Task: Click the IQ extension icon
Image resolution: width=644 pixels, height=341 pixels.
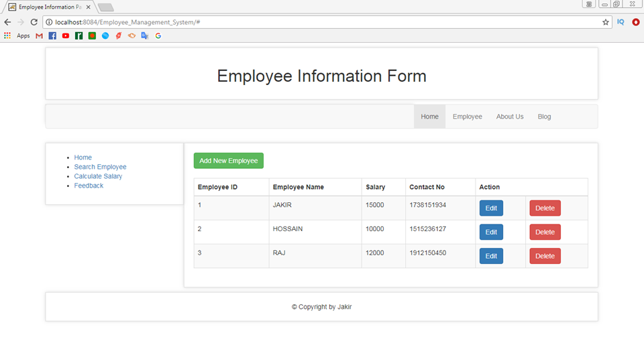Action: click(x=621, y=22)
